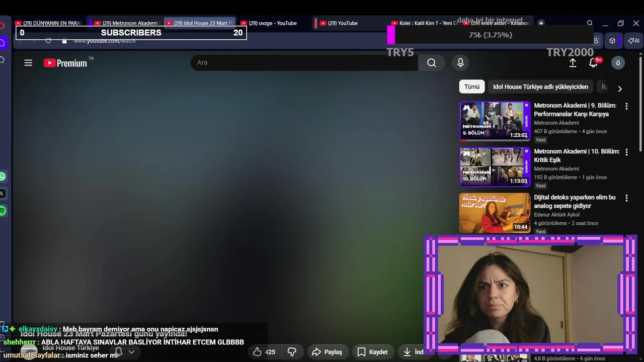Toggle the channel notification bell

(x=119, y=351)
